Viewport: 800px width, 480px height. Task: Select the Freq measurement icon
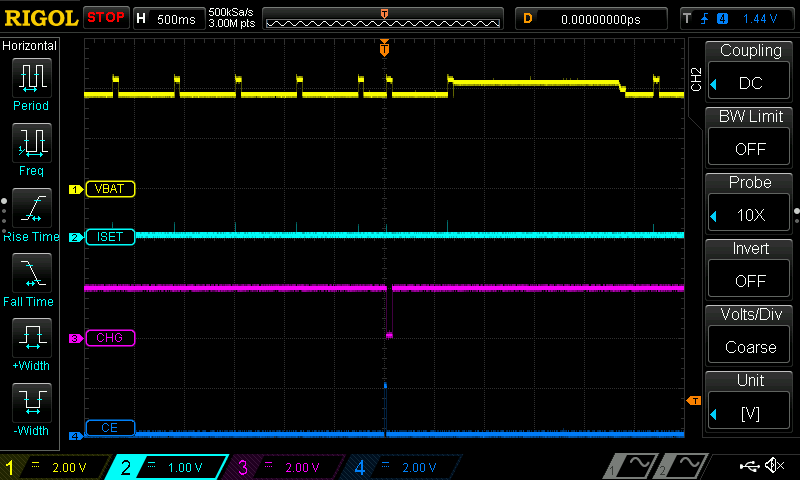pos(32,143)
